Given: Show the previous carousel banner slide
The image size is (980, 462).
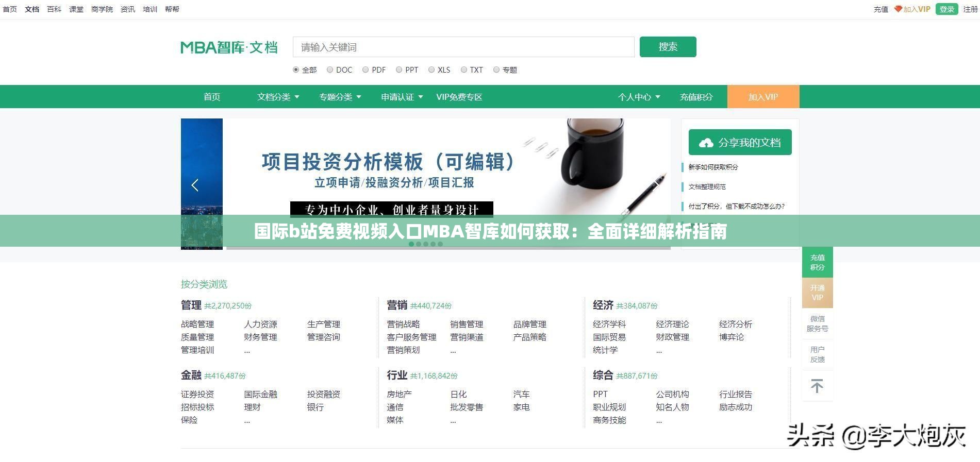Looking at the screenshot, I should pyautogui.click(x=195, y=185).
